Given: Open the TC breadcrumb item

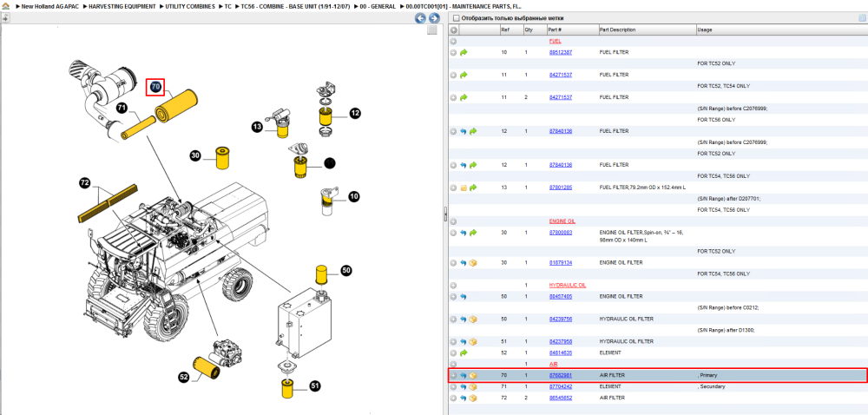Looking at the screenshot, I should pos(228,7).
